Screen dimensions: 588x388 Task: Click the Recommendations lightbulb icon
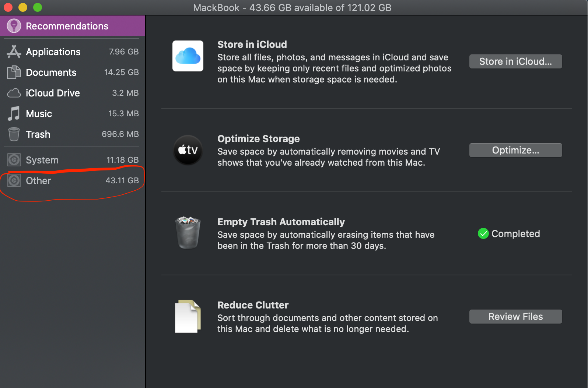(14, 26)
